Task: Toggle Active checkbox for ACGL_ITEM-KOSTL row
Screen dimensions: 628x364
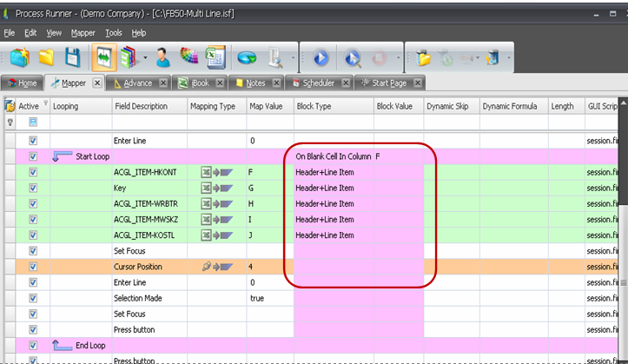Action: (x=34, y=235)
